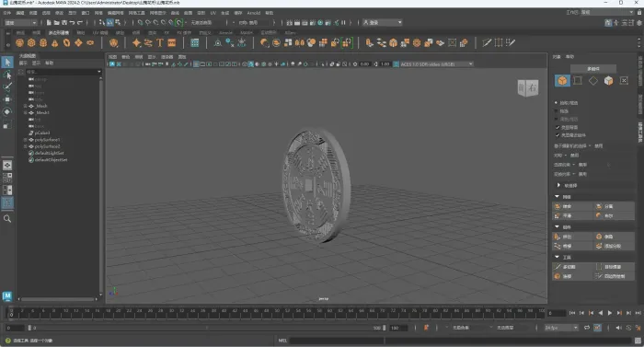Open the 24 fps frame rate dropdown
The width and height of the screenshot is (644, 347).
pos(561,328)
